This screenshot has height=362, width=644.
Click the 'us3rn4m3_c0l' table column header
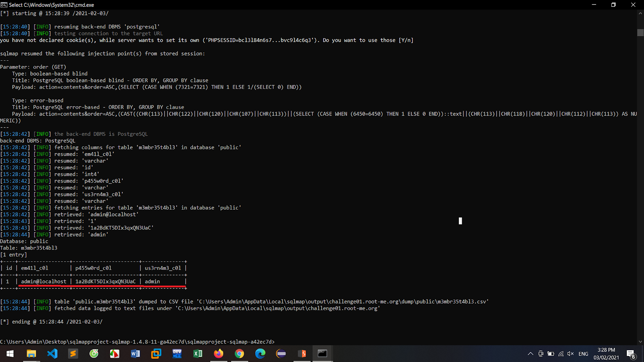click(163, 268)
